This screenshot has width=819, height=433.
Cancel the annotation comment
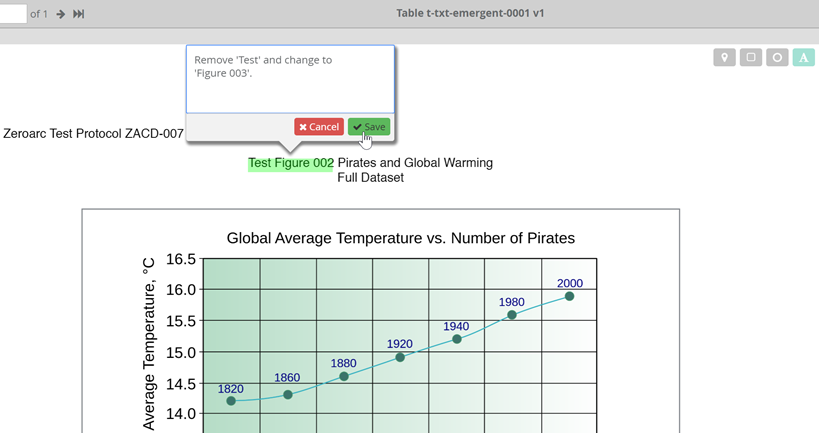pos(319,127)
